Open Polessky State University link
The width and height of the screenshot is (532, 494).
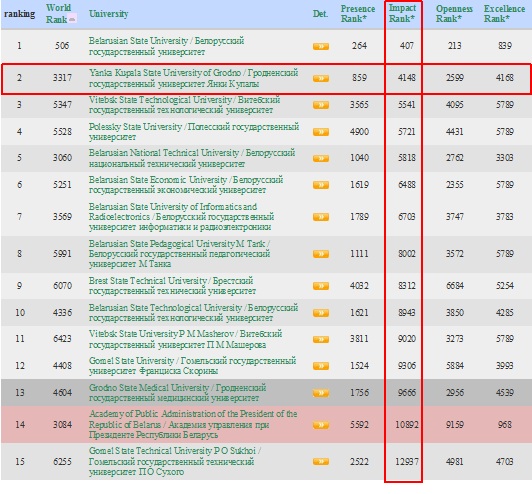pyautogui.click(x=194, y=132)
